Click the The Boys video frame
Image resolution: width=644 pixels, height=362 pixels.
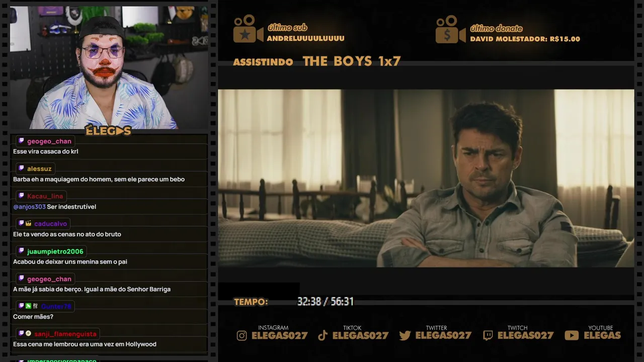pos(426,178)
